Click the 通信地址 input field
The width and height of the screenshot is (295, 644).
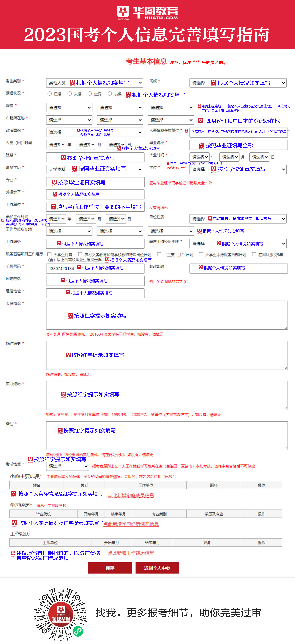pyautogui.click(x=95, y=293)
